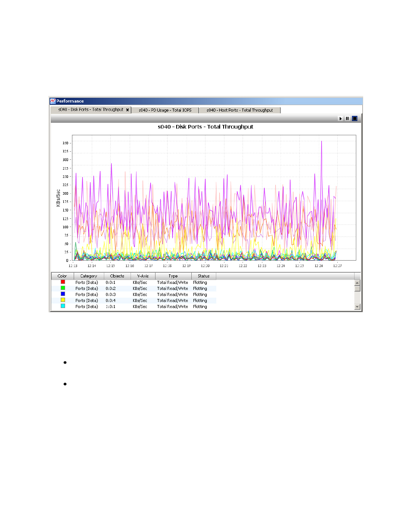Sort by the Objects column header
Screen dimensions: 411x532
117,276
